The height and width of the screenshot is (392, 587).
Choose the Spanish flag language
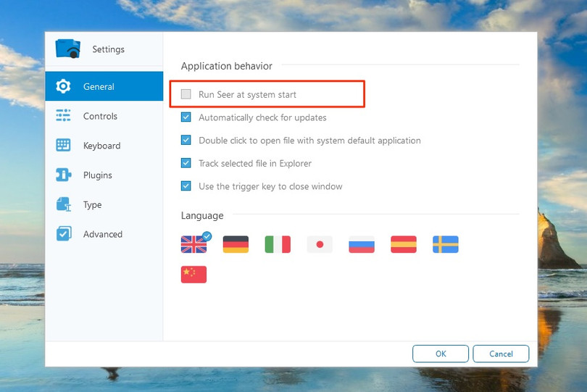point(404,245)
